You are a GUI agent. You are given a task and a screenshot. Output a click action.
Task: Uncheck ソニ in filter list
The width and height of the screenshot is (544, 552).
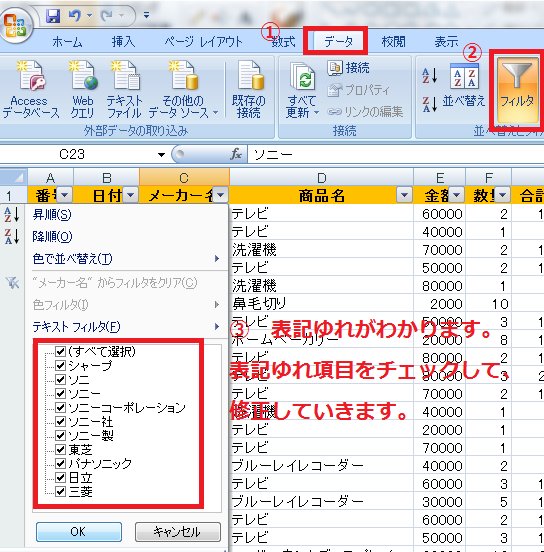[61, 379]
